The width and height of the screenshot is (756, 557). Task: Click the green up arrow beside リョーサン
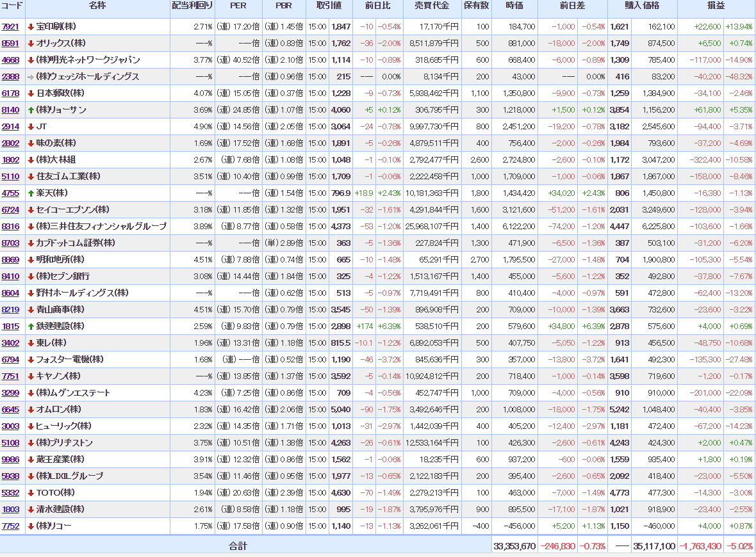click(x=31, y=110)
